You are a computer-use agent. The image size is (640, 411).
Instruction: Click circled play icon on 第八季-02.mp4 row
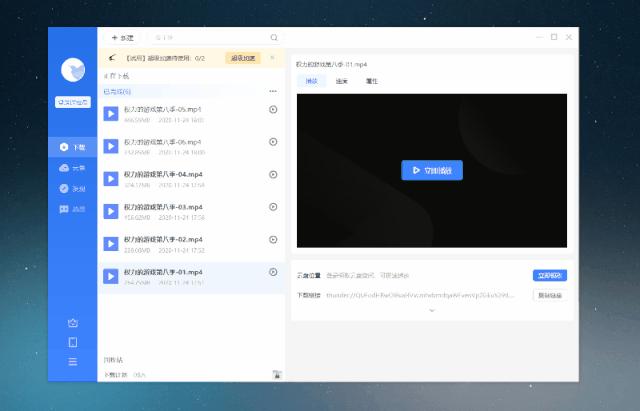(273, 240)
